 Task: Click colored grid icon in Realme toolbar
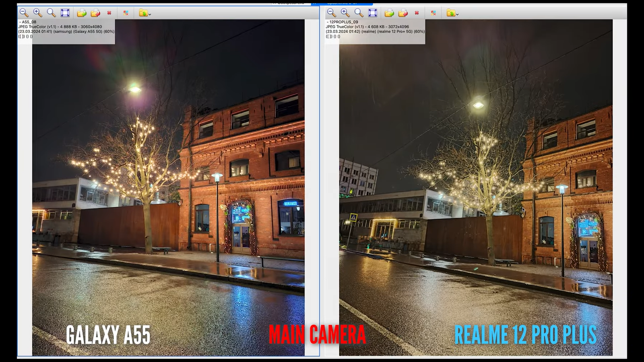(x=433, y=13)
